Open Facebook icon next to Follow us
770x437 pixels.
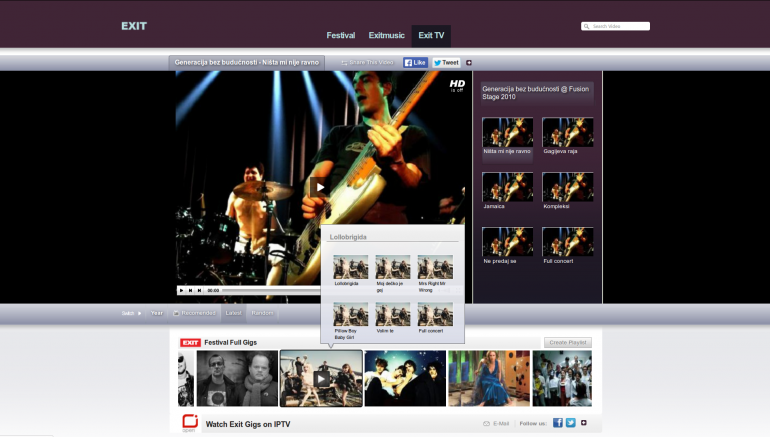[x=558, y=423]
